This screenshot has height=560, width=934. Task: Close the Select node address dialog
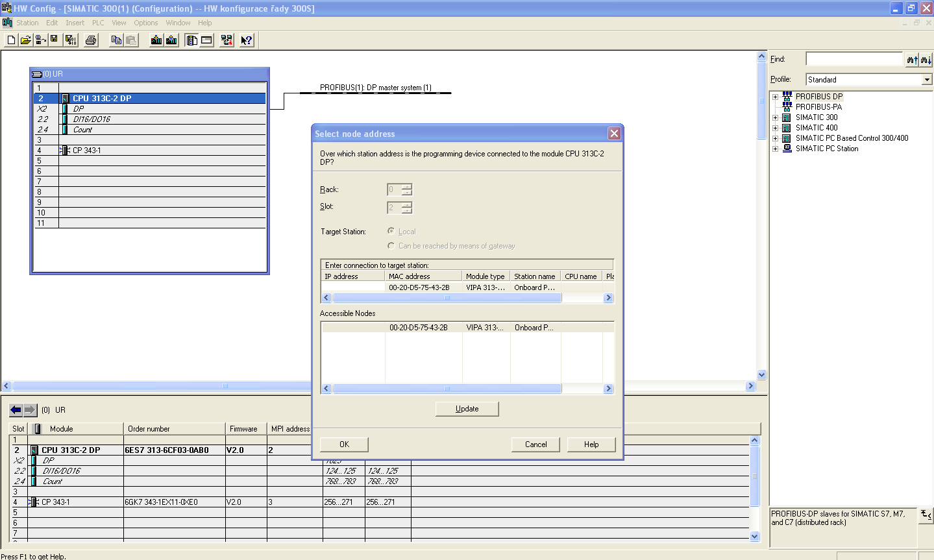pyautogui.click(x=614, y=134)
